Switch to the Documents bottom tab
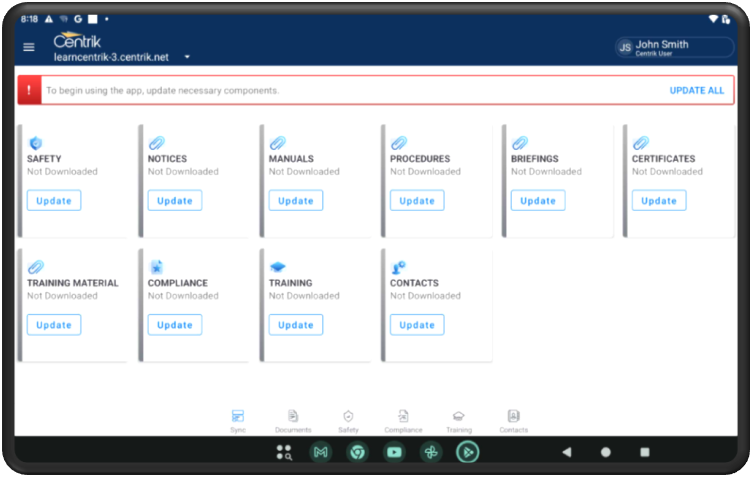The height and width of the screenshot is (477, 752). coord(293,420)
